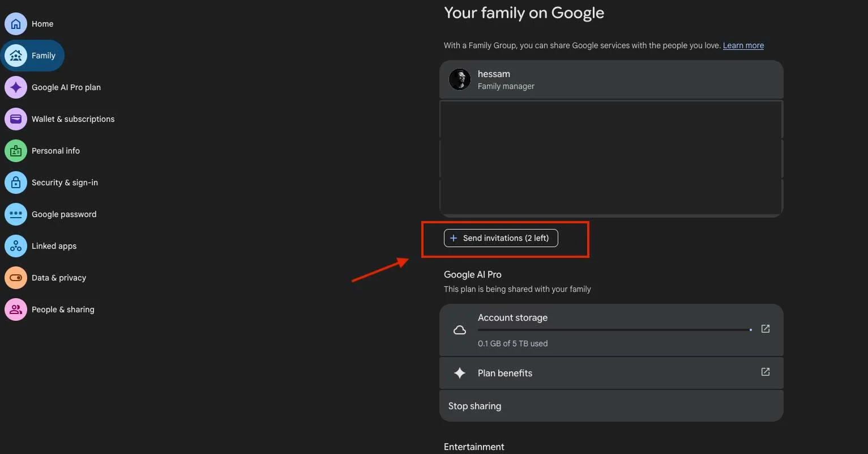Click the cloud icon beside Account storage
The width and height of the screenshot is (868, 454).
click(x=460, y=330)
